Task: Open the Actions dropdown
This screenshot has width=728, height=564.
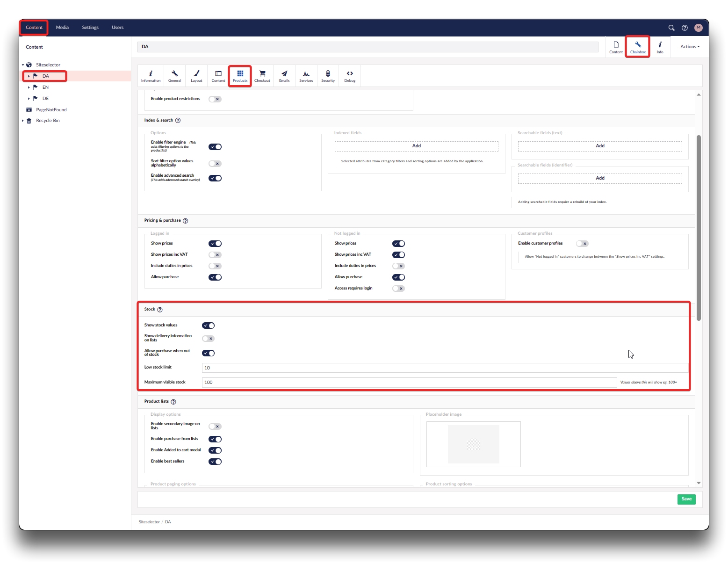Action: pyautogui.click(x=690, y=47)
